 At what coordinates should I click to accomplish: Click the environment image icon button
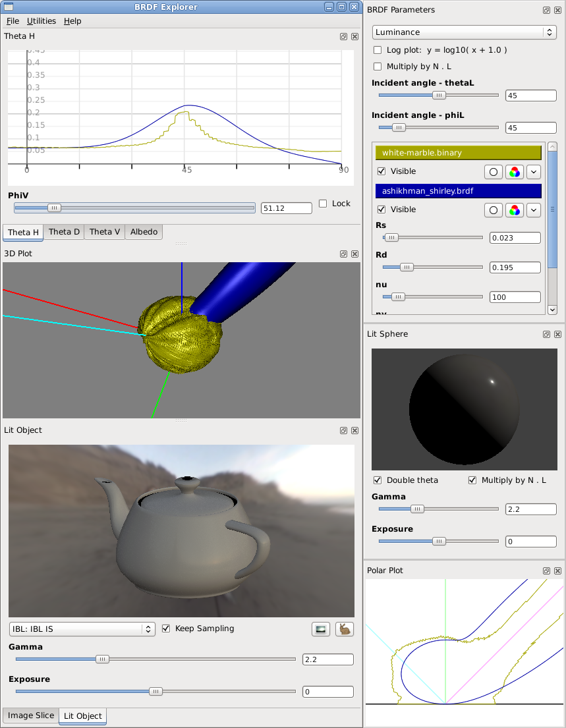point(321,629)
